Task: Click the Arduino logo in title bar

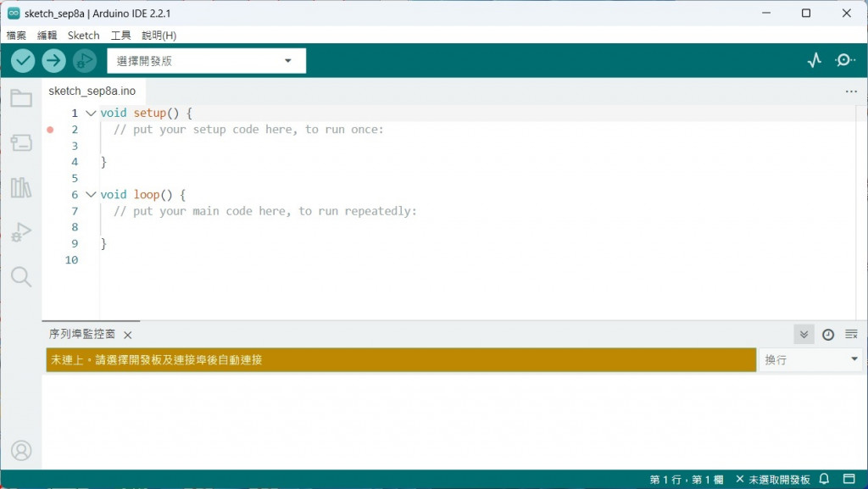Action: 14,14
